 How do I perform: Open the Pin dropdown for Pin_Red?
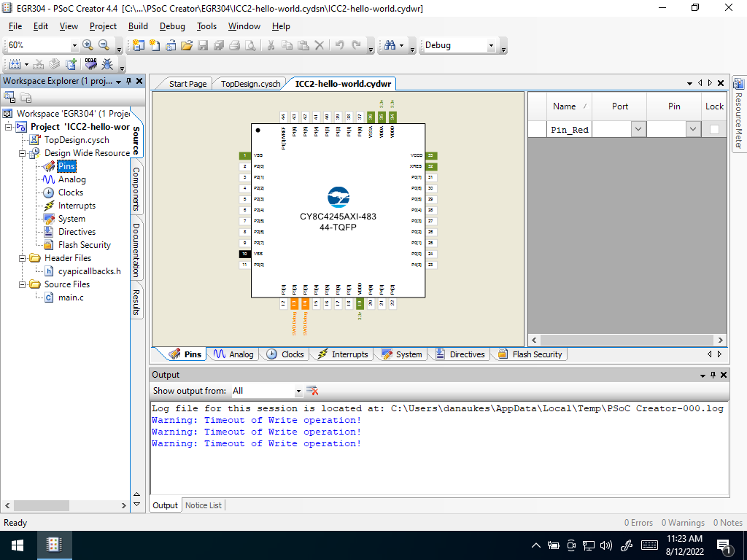click(x=693, y=129)
